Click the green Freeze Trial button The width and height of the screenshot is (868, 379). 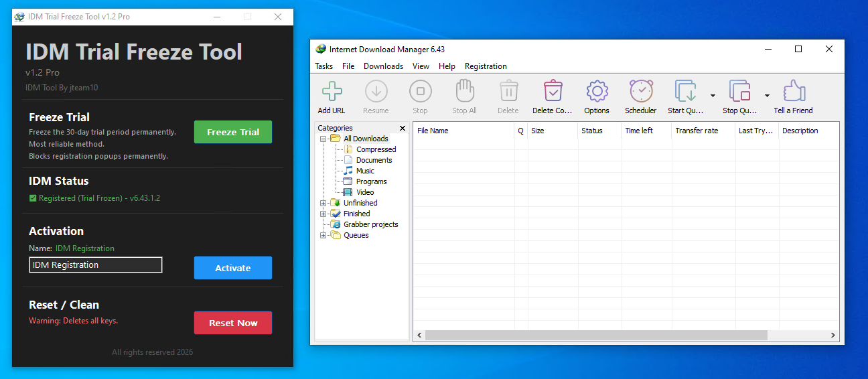click(x=233, y=132)
